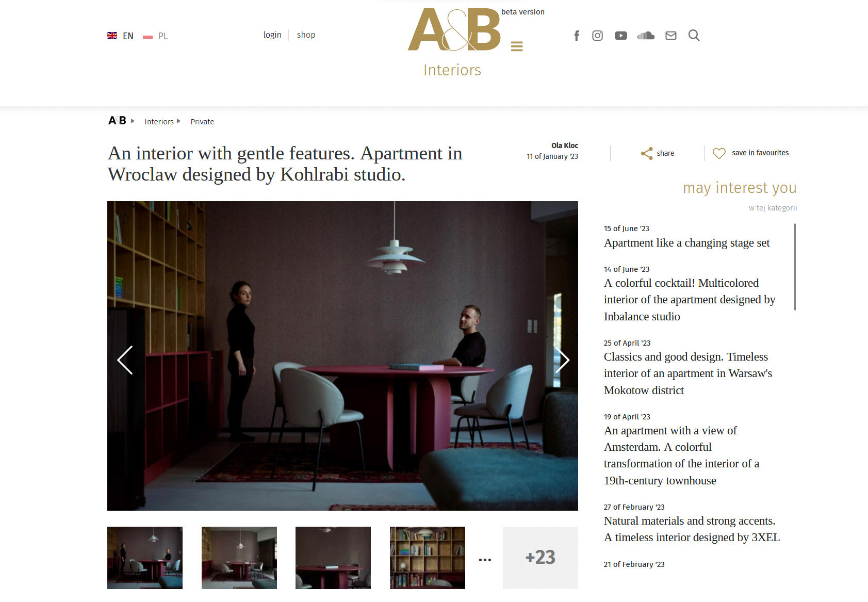Image resolution: width=868 pixels, height=602 pixels.
Task: Switch language to EN
Action: tap(120, 36)
